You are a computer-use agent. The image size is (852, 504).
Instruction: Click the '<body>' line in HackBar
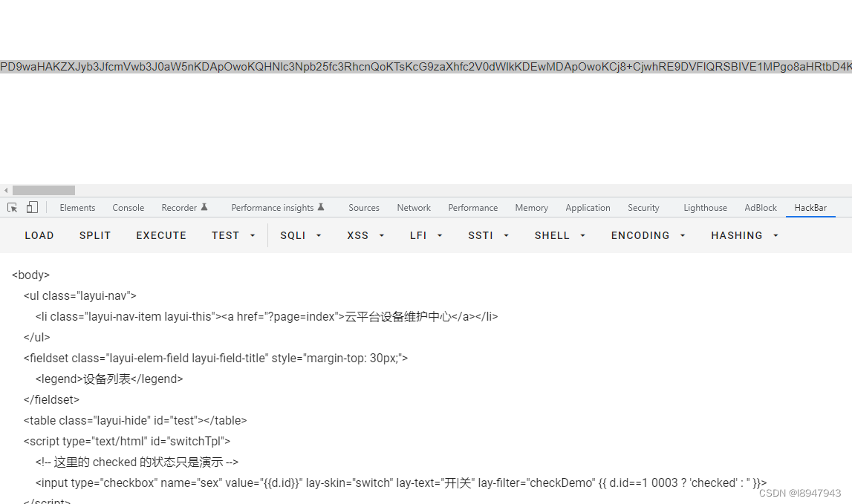point(31,275)
